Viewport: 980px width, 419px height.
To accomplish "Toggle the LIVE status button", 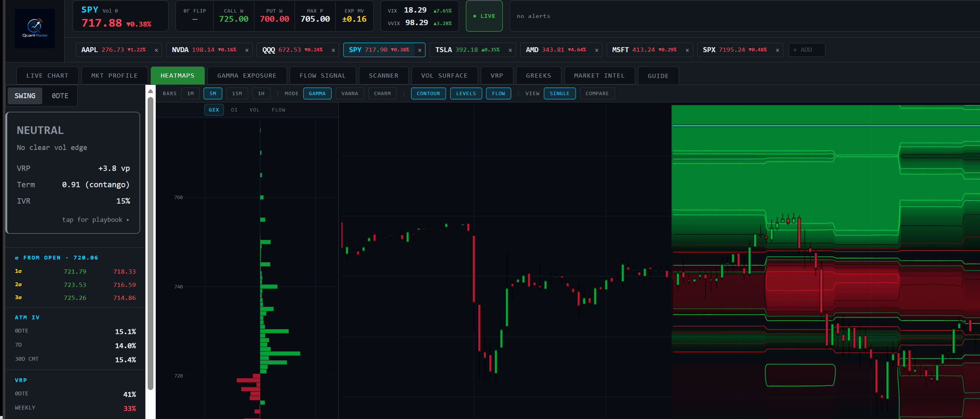I will pos(484,16).
